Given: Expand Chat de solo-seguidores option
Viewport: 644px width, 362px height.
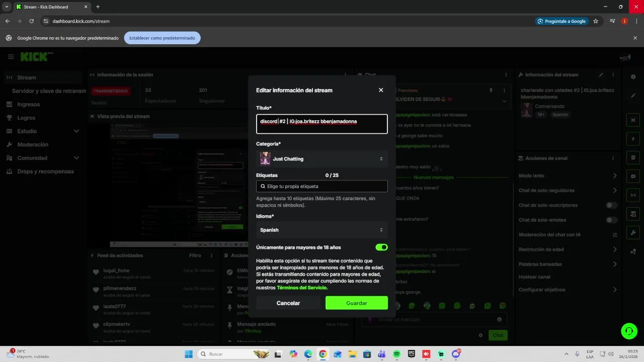Looking at the screenshot, I should pyautogui.click(x=568, y=191).
